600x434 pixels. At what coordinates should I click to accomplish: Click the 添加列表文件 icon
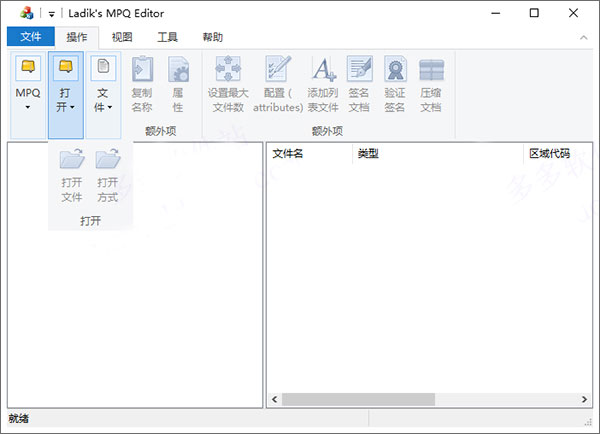pyautogui.click(x=323, y=69)
